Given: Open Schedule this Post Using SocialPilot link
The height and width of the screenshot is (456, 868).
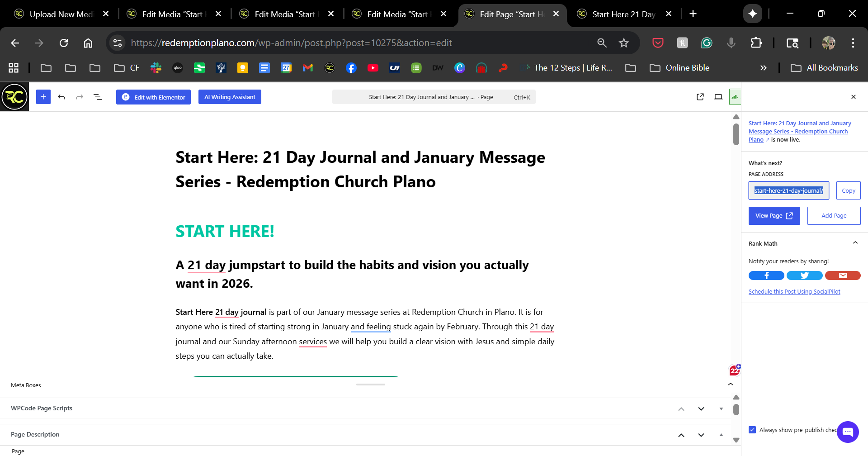Looking at the screenshot, I should [x=794, y=292].
